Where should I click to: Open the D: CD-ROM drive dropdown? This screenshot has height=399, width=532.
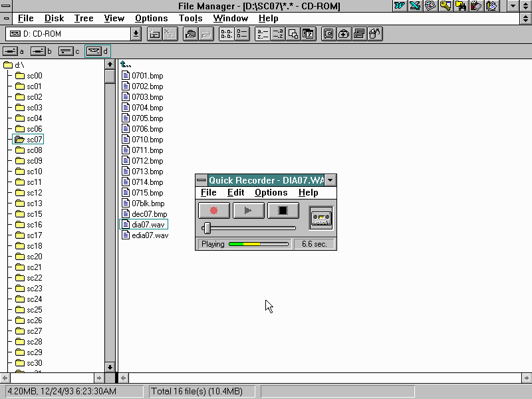tap(136, 34)
